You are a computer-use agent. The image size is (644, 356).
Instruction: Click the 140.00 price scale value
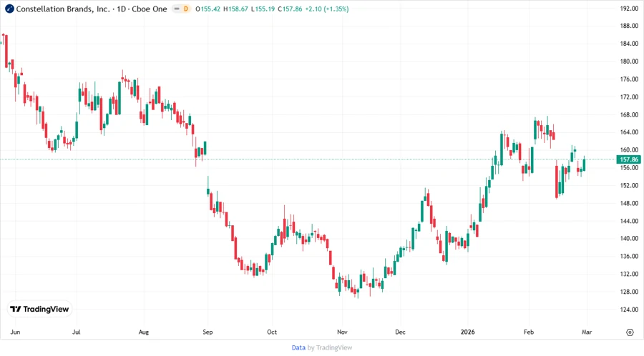coord(629,238)
